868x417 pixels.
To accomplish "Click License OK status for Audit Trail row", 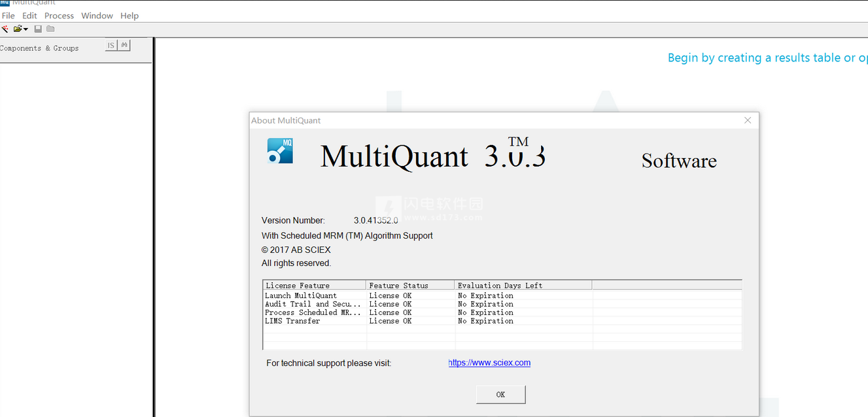I will [x=391, y=304].
